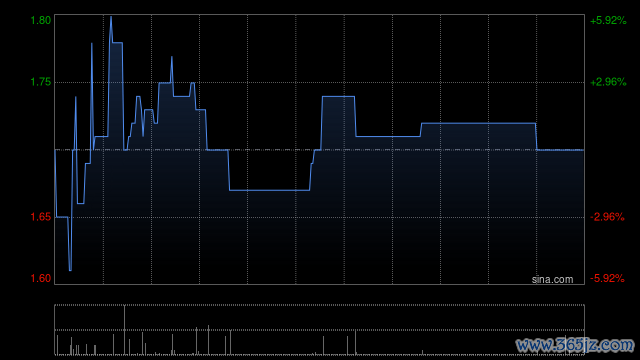Click the final flat segment at chart end
640x360 pixels.
pyautogui.click(x=560, y=150)
